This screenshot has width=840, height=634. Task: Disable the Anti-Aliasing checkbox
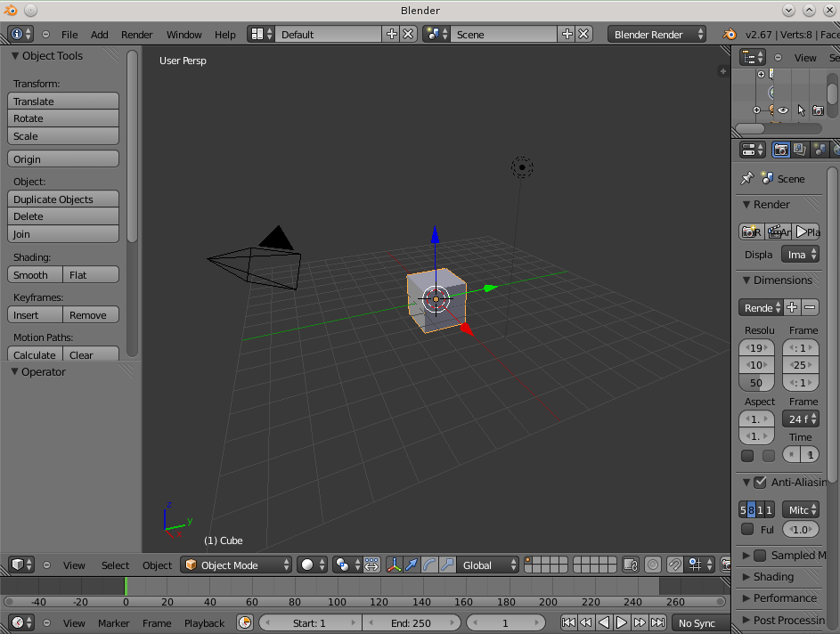tap(760, 483)
